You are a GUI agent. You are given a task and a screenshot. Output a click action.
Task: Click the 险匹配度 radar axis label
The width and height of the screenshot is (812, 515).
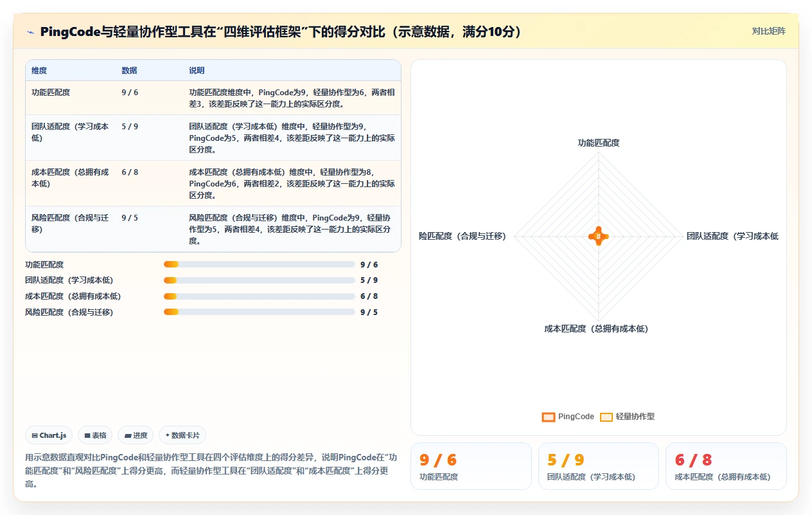coord(463,237)
